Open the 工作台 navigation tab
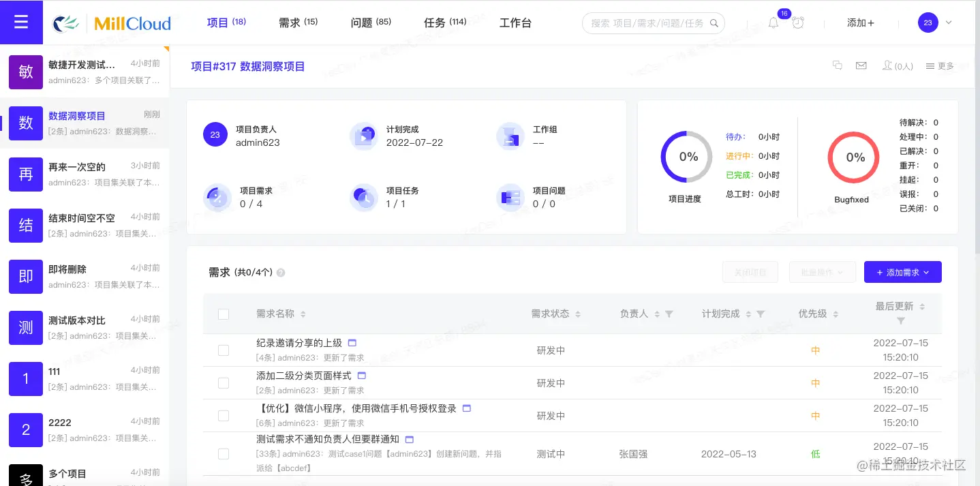The image size is (980, 486). [515, 22]
